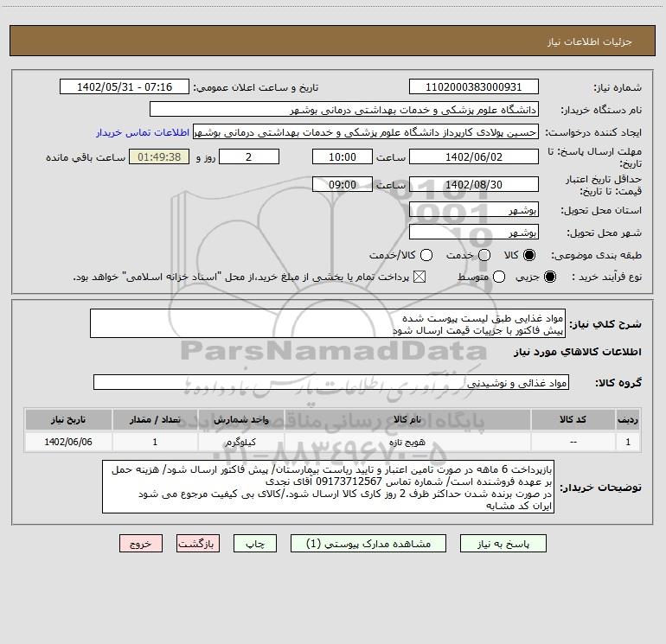Click the ردیف column header

coord(628,419)
